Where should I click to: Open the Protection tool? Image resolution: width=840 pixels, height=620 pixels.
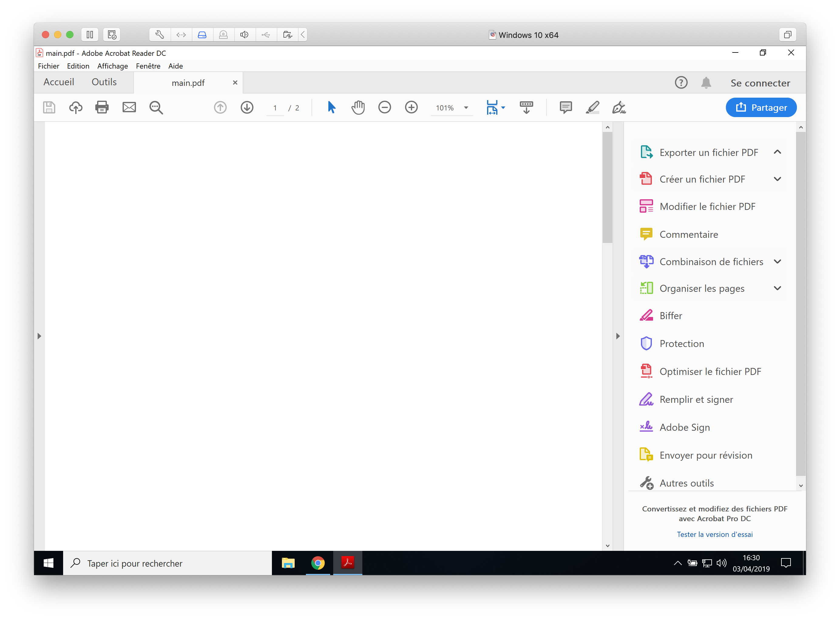[x=682, y=343]
